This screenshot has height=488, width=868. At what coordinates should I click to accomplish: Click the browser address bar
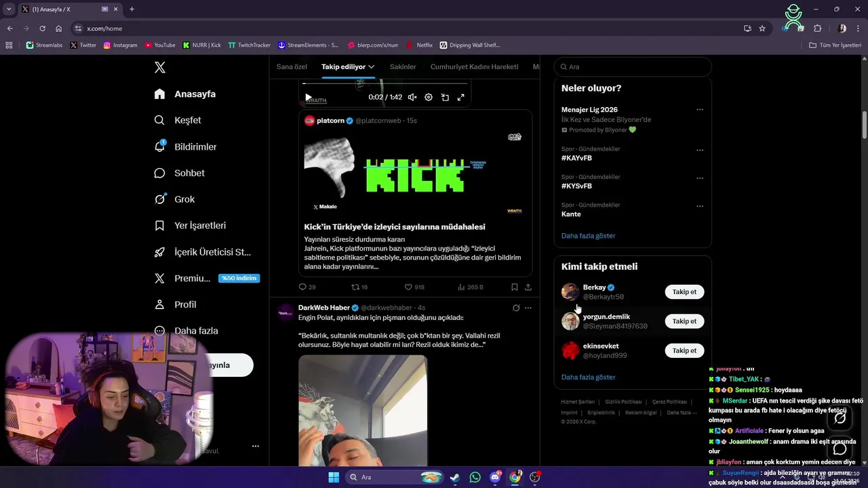(407, 28)
